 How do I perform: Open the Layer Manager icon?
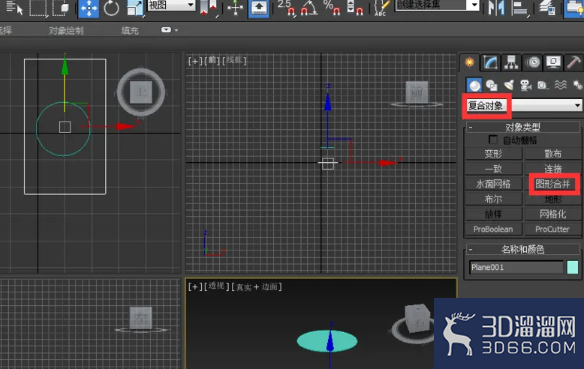click(547, 8)
